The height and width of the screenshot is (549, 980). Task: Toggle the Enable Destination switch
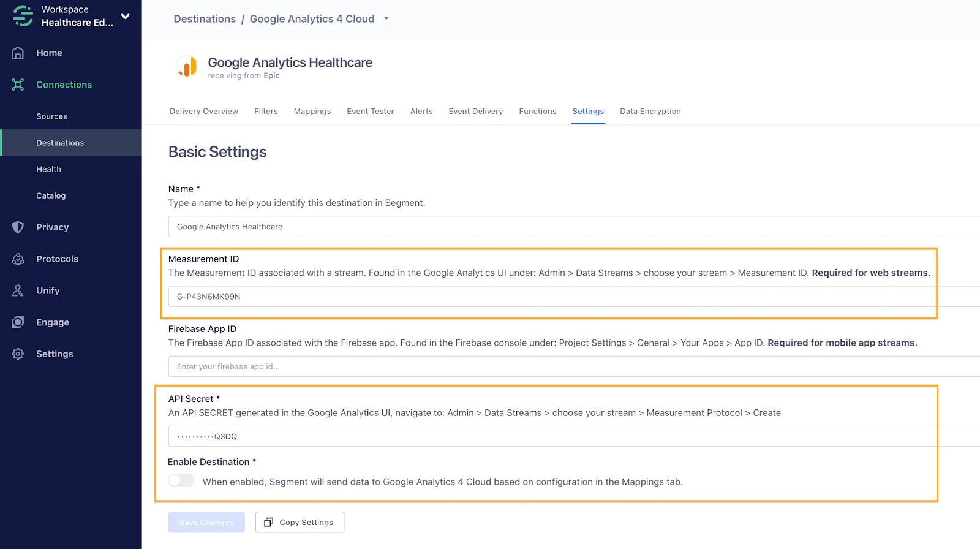pos(181,481)
